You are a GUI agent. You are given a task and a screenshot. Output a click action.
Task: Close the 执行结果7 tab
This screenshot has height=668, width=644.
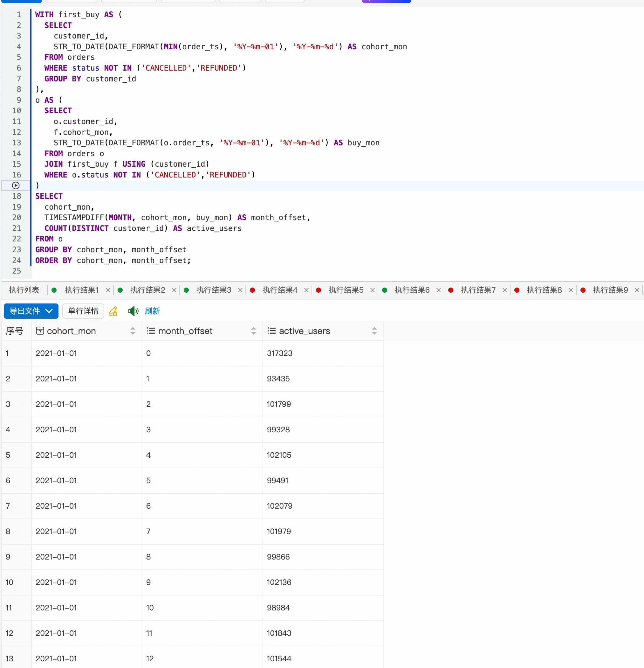504,290
